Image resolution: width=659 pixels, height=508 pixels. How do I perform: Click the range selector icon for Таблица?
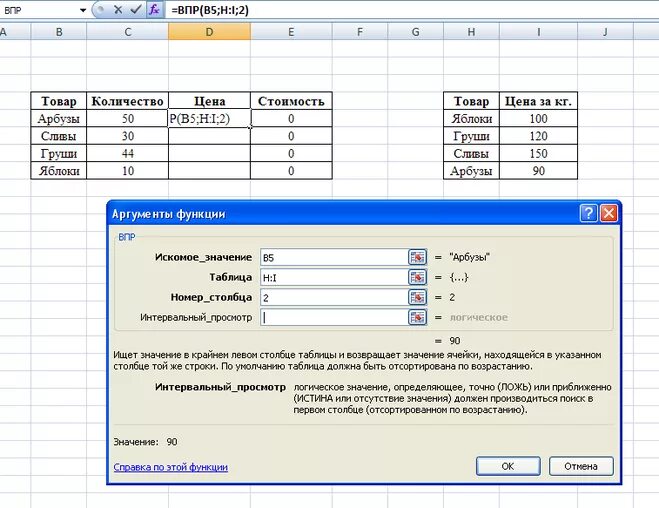(417, 277)
